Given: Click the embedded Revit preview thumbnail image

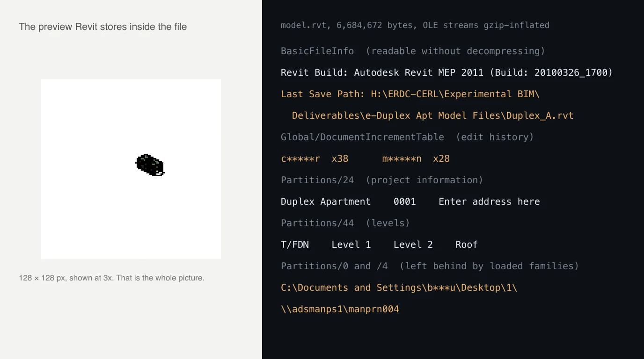Looking at the screenshot, I should click(x=131, y=169).
